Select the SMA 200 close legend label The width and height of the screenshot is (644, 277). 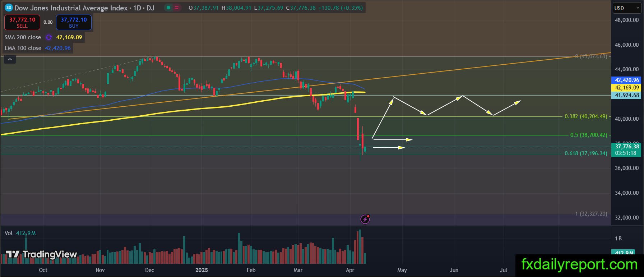[x=23, y=37]
